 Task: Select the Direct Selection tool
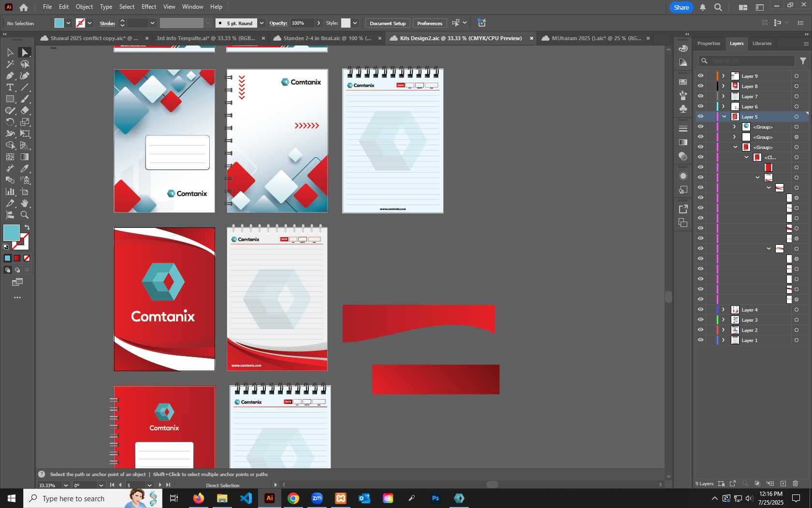[x=25, y=52]
